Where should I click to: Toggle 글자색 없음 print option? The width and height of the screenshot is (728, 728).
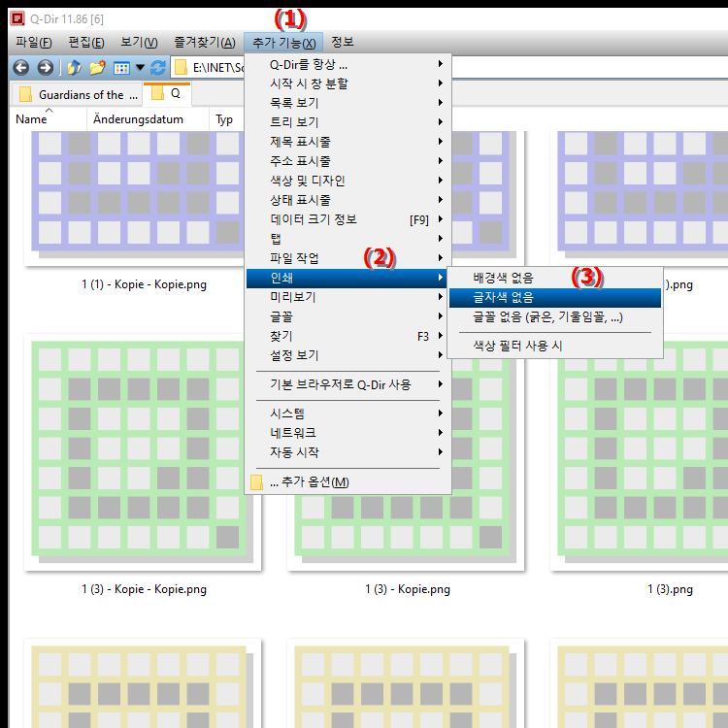(x=555, y=298)
